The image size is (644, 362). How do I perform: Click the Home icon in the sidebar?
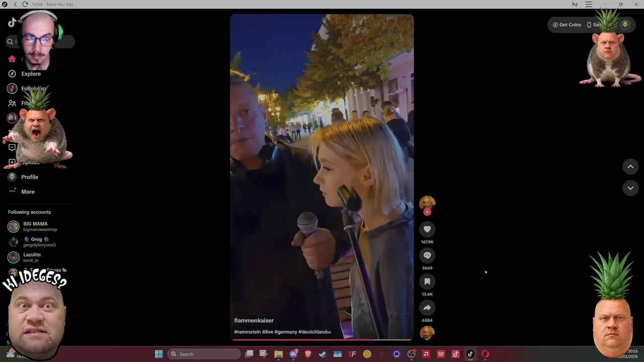[x=12, y=59]
